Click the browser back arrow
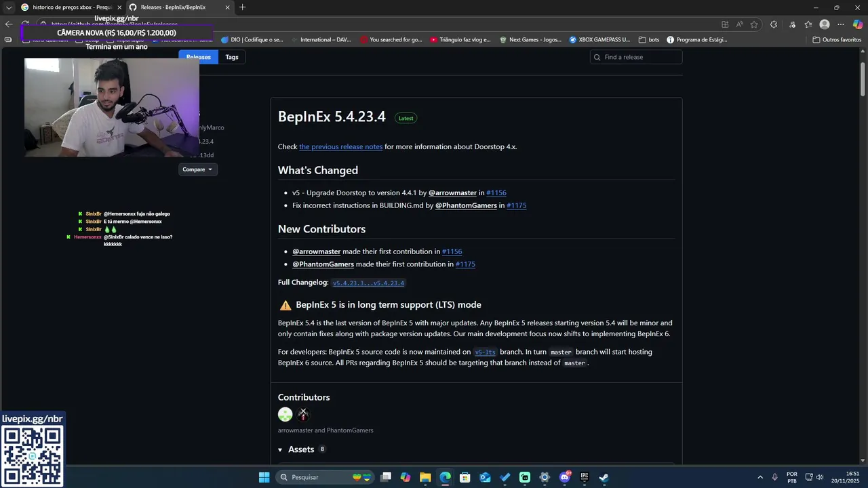 coord(9,24)
